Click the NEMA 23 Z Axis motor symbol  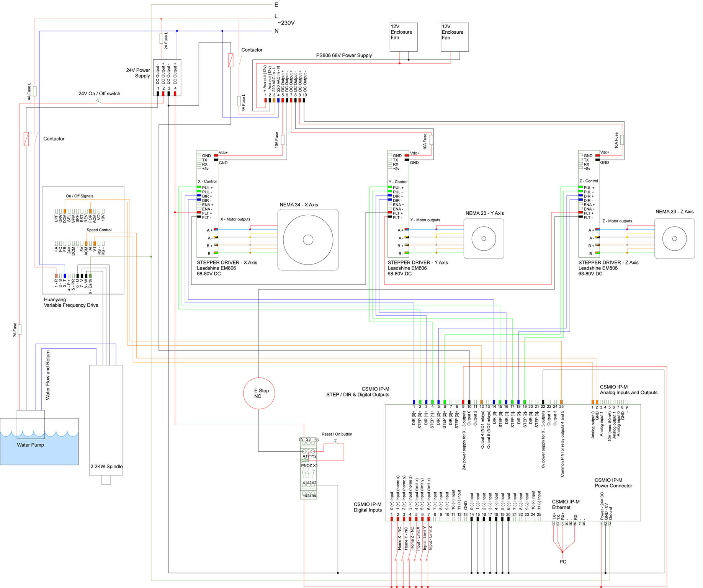click(x=674, y=238)
